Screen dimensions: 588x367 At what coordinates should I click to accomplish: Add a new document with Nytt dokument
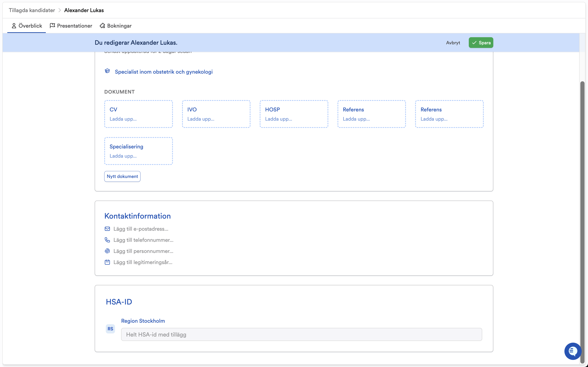[x=122, y=176]
